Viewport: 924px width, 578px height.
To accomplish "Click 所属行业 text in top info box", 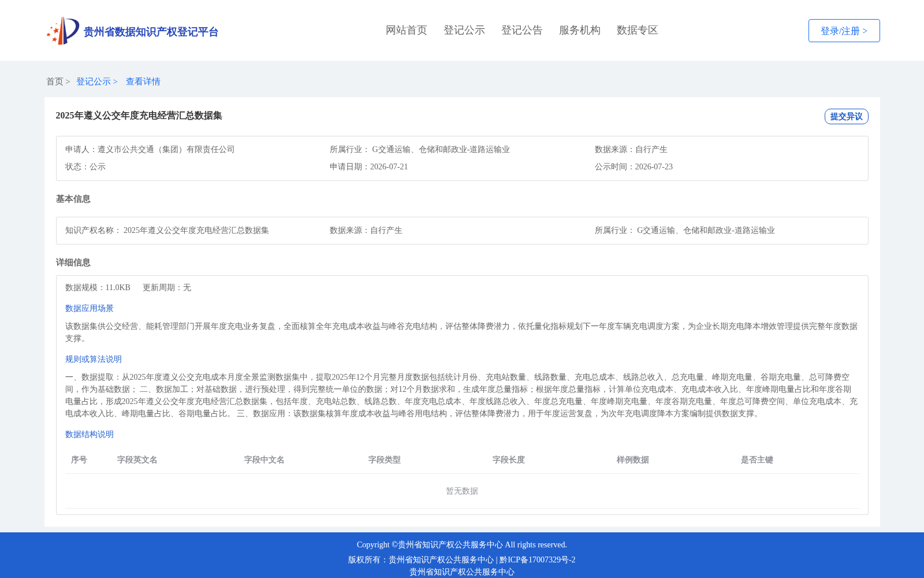I will 420,149.
